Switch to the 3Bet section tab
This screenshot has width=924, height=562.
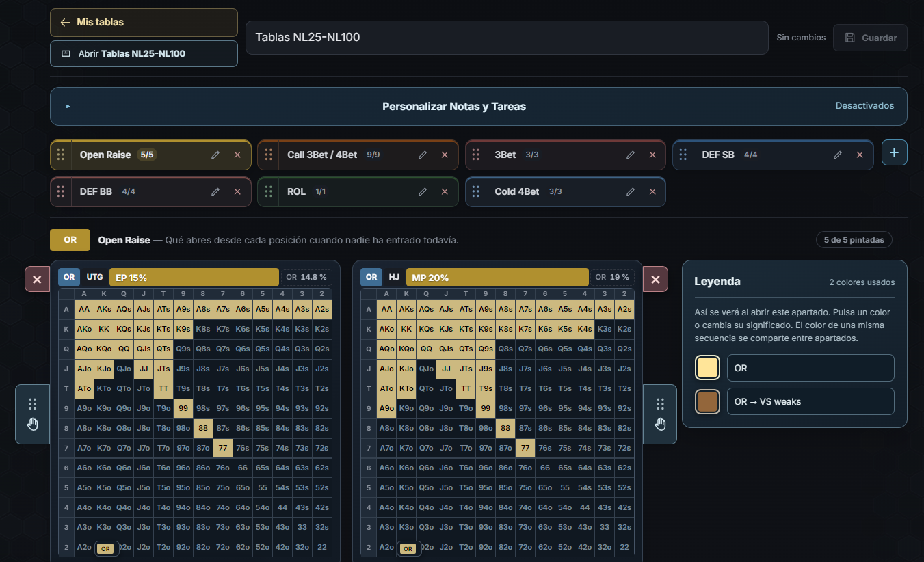pos(505,155)
